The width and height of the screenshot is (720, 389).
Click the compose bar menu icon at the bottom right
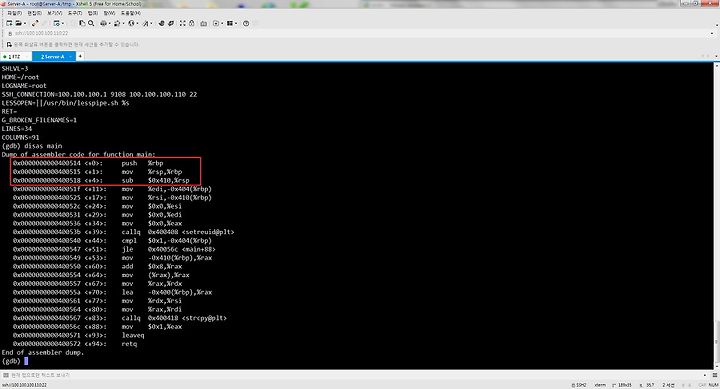click(715, 375)
